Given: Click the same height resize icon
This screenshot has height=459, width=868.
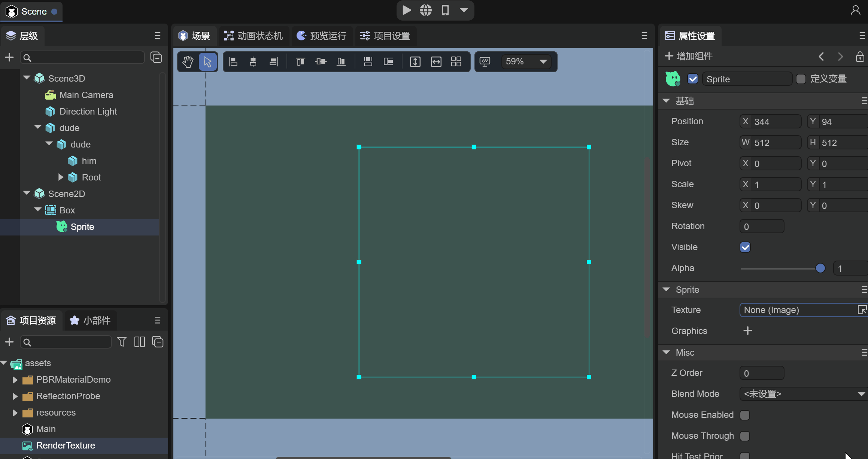Looking at the screenshot, I should pos(415,62).
